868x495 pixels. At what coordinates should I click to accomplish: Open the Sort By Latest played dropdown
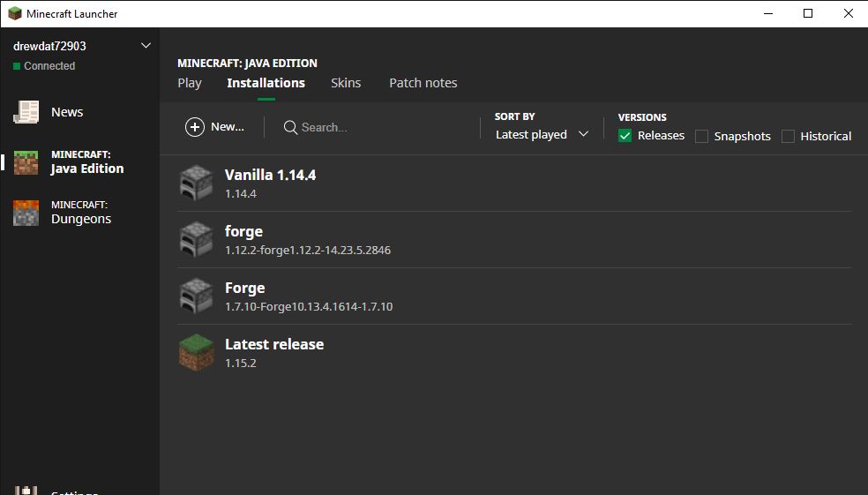tap(542, 135)
